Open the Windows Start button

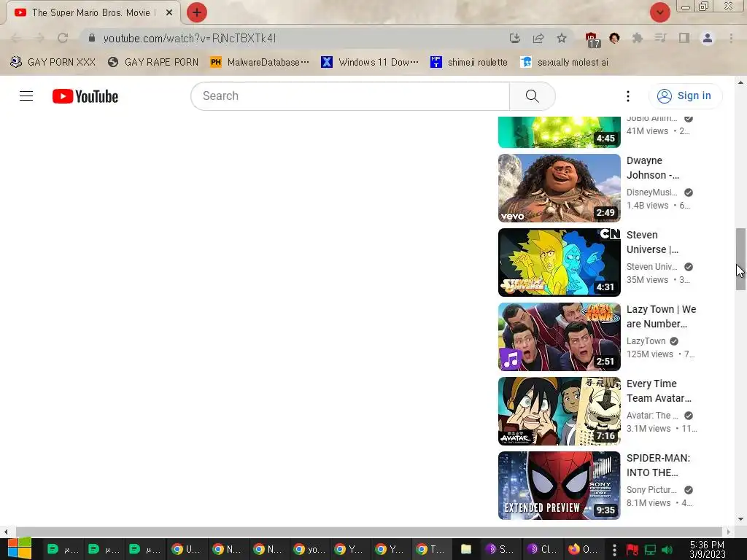click(x=20, y=549)
